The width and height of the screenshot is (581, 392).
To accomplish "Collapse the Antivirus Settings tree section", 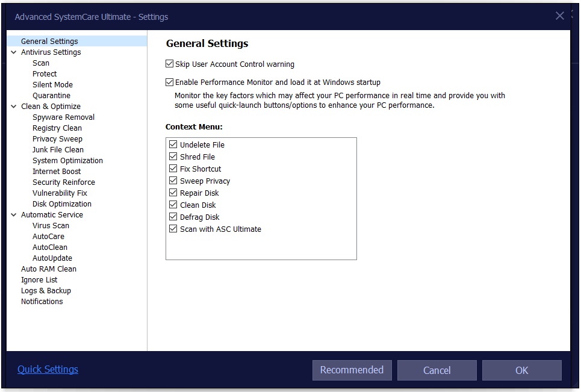I will tap(14, 52).
